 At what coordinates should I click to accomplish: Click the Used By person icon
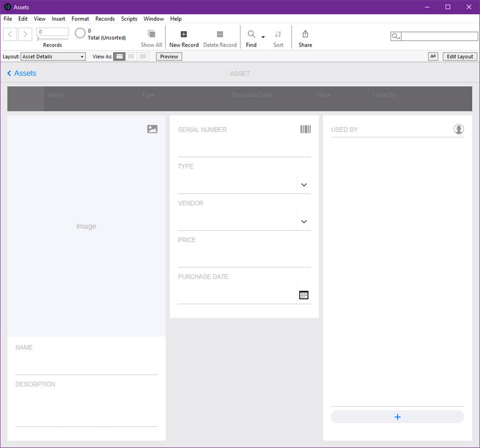click(459, 129)
